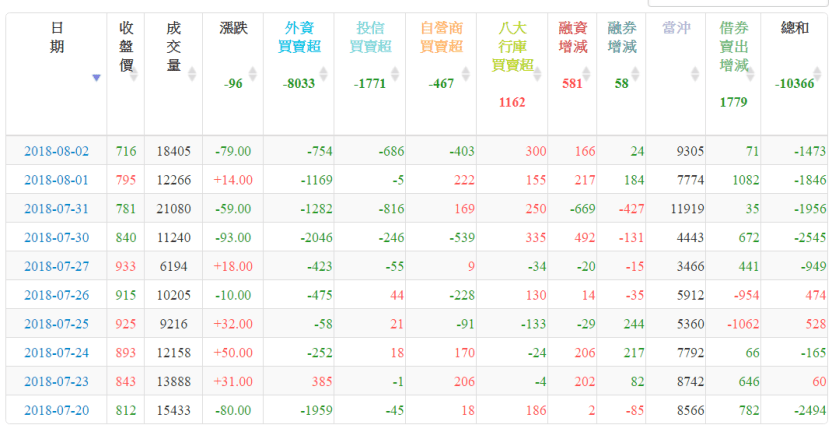Image resolution: width=839 pixels, height=432 pixels.
Task: Select the 2018-07-27 date link
Action: (56, 267)
